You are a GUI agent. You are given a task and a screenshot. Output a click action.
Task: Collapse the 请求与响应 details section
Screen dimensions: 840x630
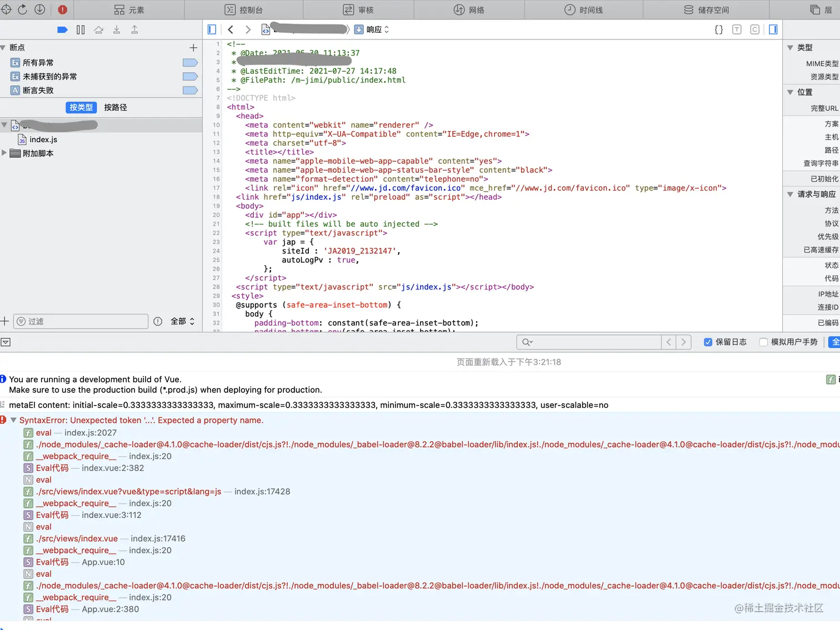point(790,194)
